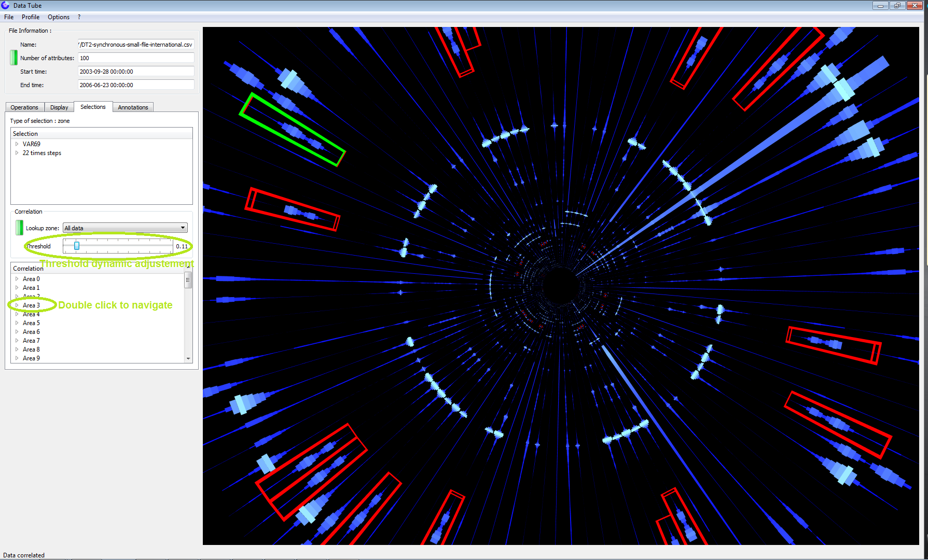Click the Start time field

(x=136, y=72)
